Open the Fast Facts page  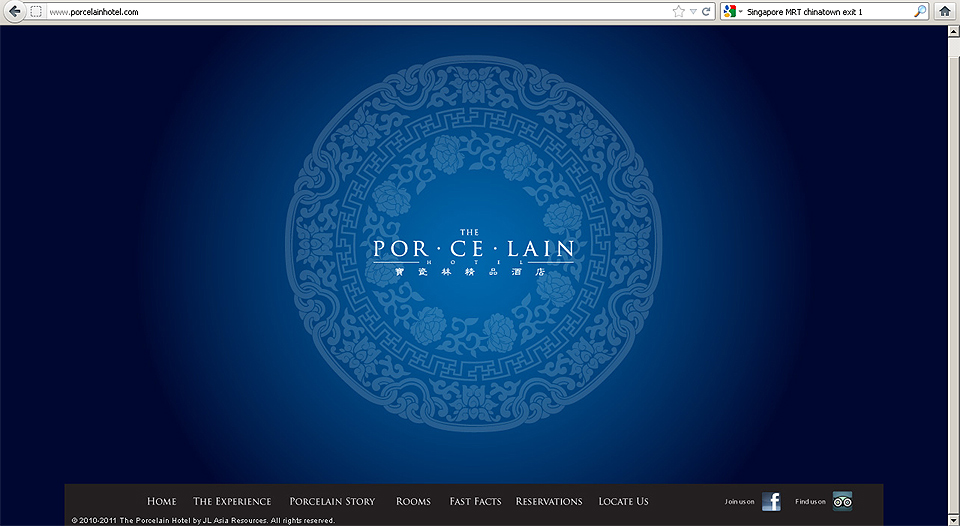click(475, 502)
